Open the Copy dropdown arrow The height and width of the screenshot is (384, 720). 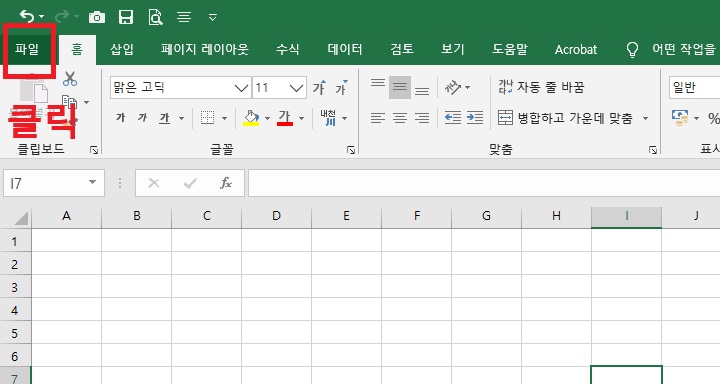point(86,102)
